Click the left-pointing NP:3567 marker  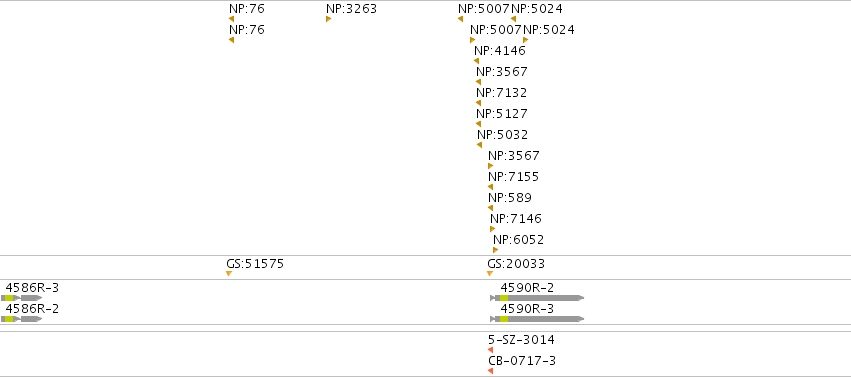tap(478, 82)
